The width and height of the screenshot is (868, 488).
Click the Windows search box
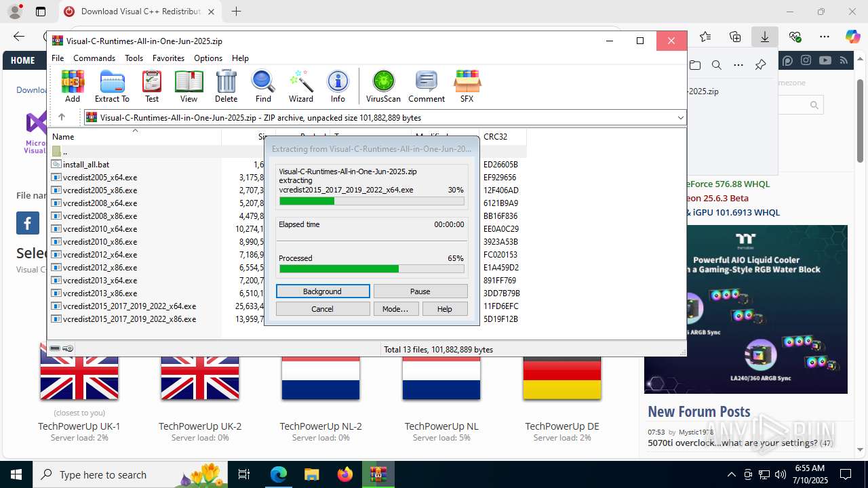132,474
